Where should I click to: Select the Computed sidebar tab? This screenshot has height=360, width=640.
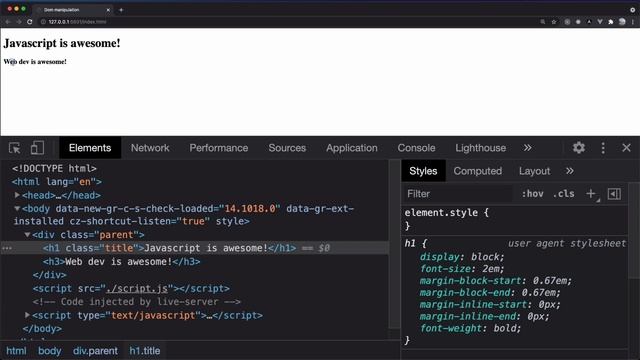point(478,171)
